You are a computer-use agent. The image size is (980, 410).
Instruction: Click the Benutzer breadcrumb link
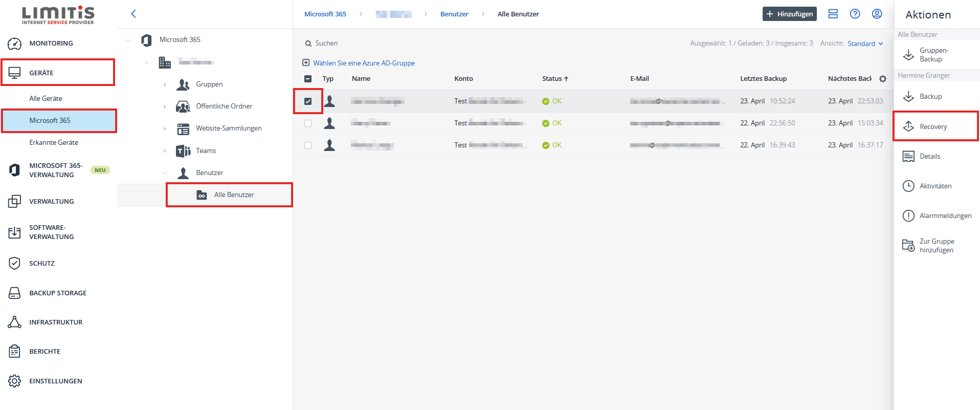(x=454, y=14)
